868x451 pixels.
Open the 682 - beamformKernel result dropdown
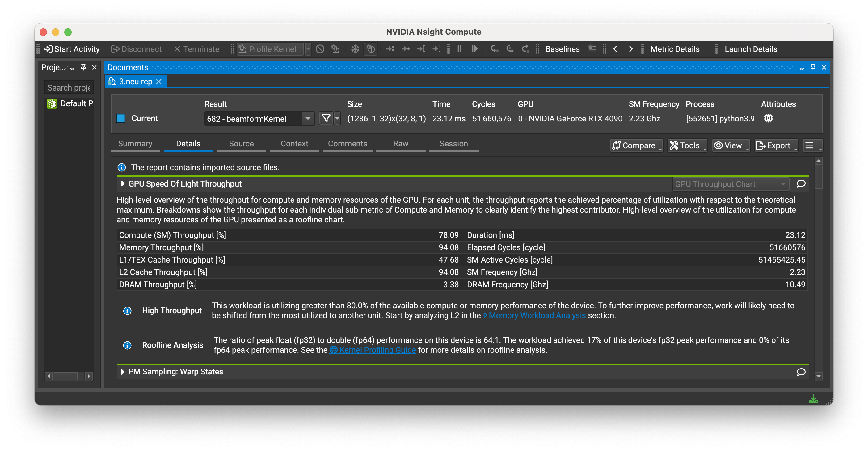pyautogui.click(x=259, y=119)
